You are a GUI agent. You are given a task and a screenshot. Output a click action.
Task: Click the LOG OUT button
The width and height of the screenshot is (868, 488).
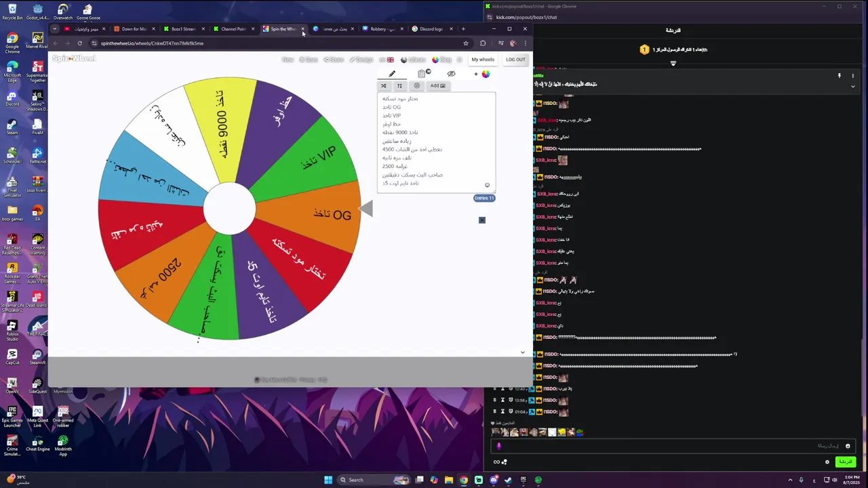(515, 60)
